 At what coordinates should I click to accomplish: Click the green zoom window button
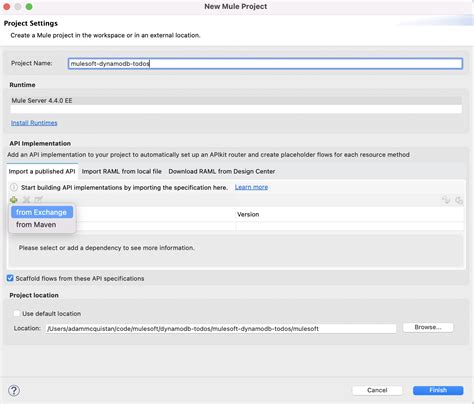pyautogui.click(x=29, y=7)
